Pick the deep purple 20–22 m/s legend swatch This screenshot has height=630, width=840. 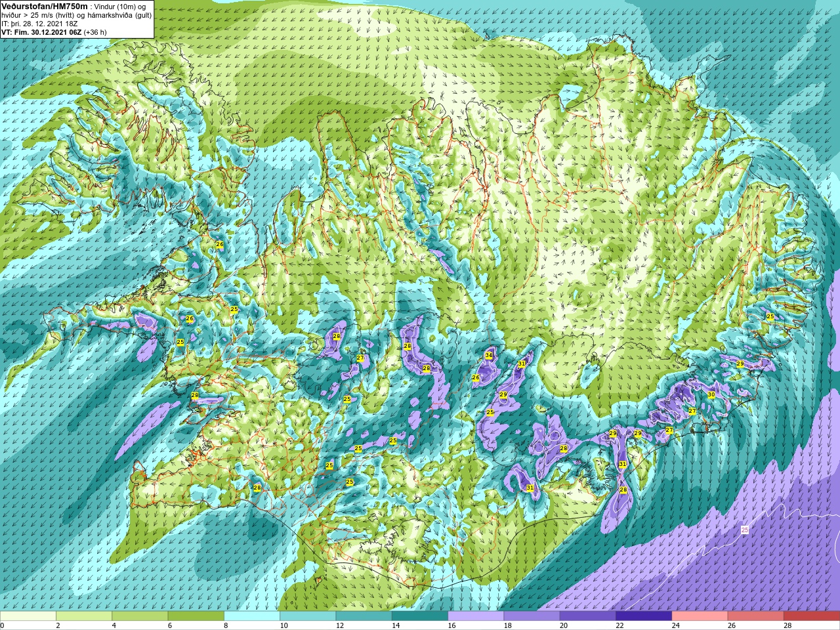587,616
